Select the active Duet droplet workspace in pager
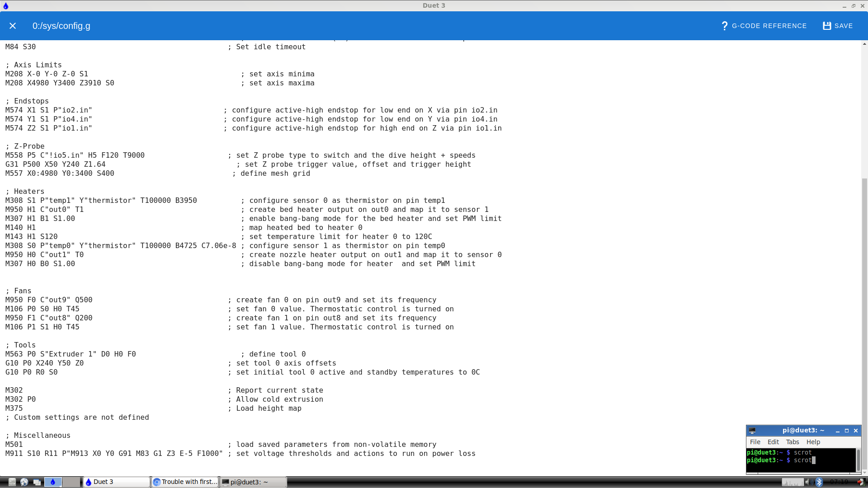The width and height of the screenshot is (868, 488). click(53, 482)
